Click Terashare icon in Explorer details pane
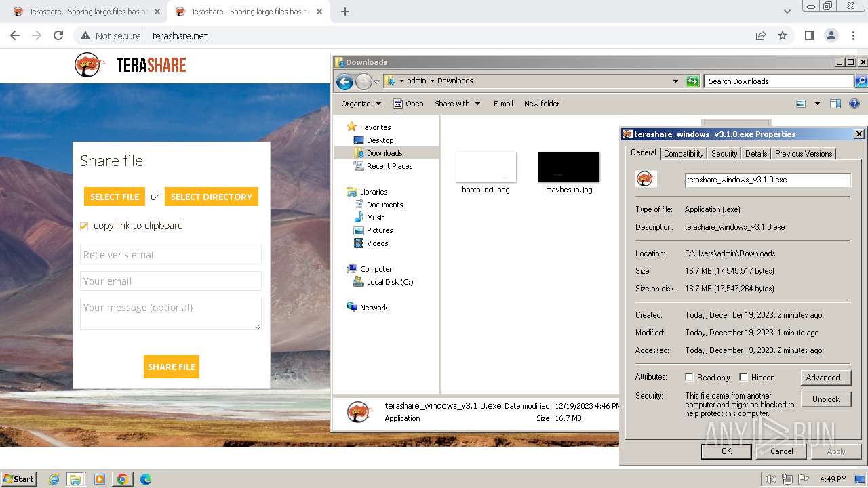868x488 pixels. [x=359, y=411]
